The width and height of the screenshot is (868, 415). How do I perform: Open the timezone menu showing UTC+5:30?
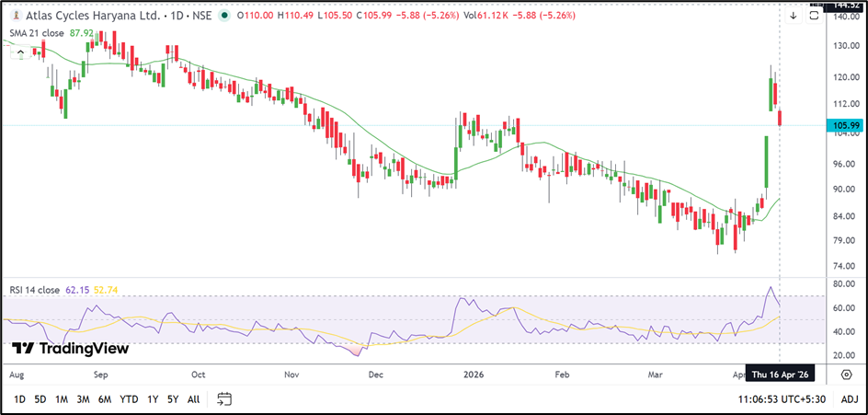pyautogui.click(x=780, y=398)
